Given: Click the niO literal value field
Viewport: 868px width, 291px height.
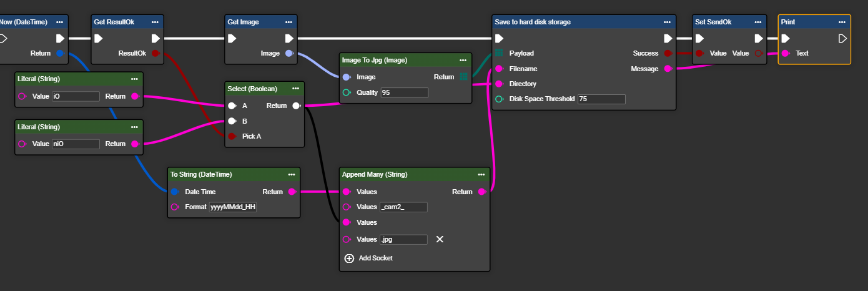Looking at the screenshot, I should [x=75, y=144].
